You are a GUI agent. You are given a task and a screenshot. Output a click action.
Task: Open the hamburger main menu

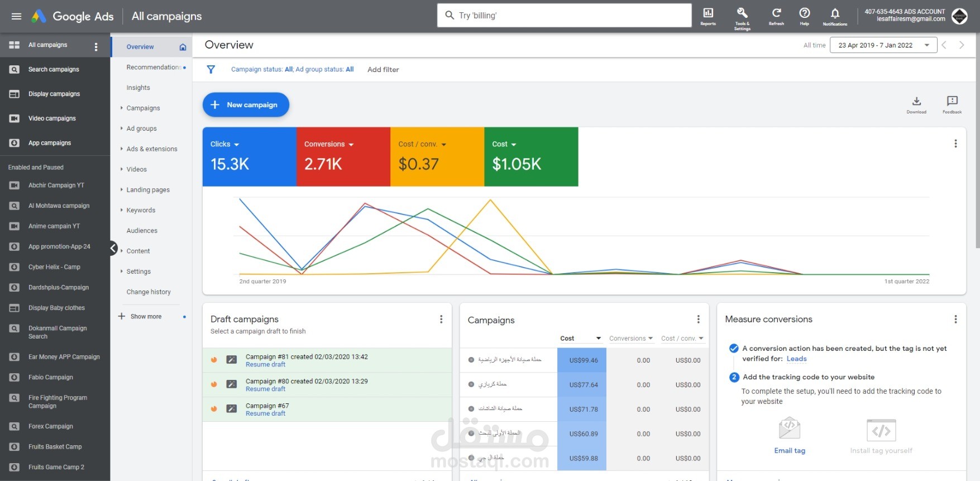point(16,16)
